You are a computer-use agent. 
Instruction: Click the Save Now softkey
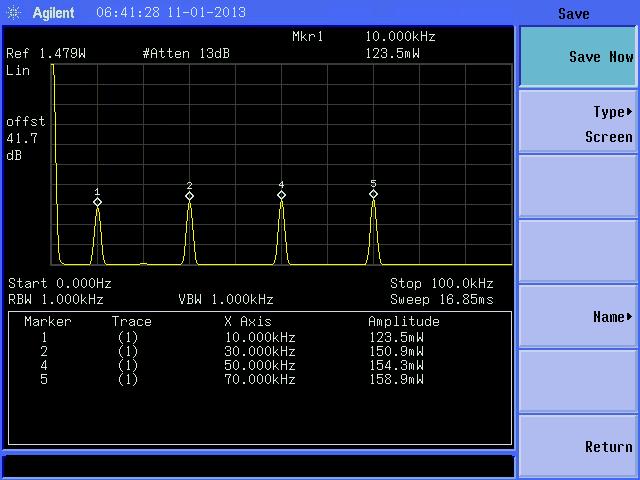point(578,57)
